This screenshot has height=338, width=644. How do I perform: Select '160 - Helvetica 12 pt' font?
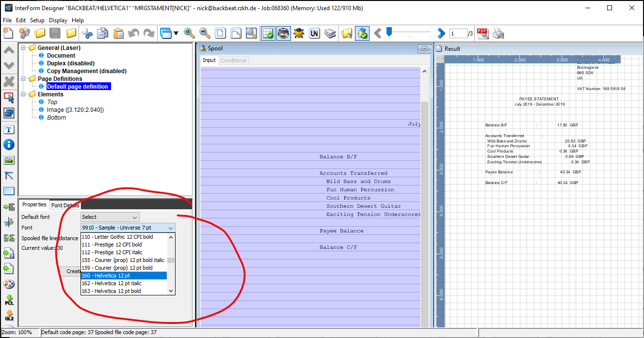click(124, 276)
